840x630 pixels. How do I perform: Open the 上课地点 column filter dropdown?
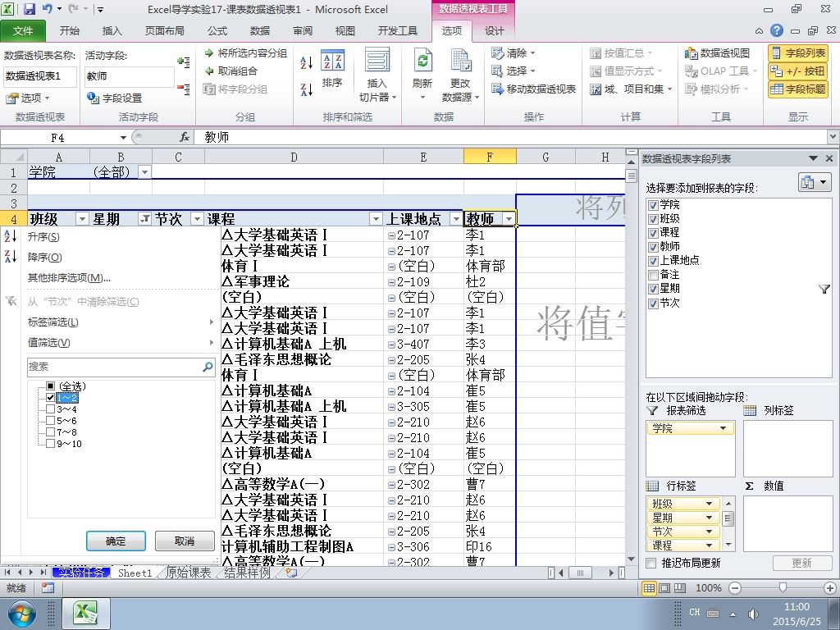(x=456, y=218)
